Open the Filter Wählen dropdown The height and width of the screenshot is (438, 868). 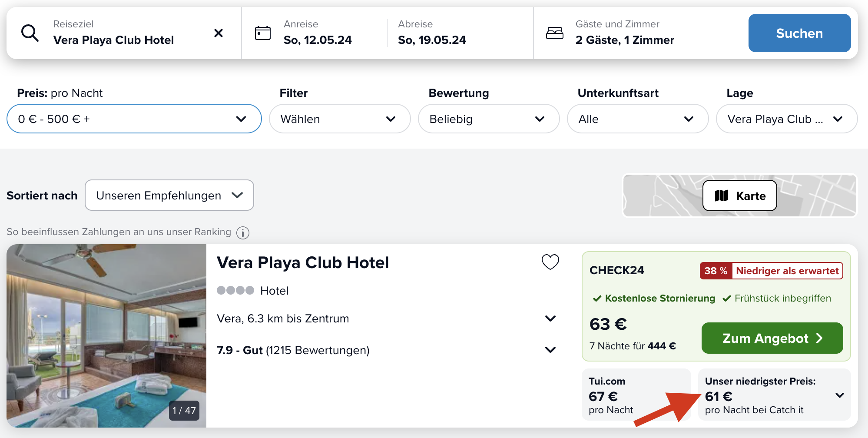[x=340, y=119]
